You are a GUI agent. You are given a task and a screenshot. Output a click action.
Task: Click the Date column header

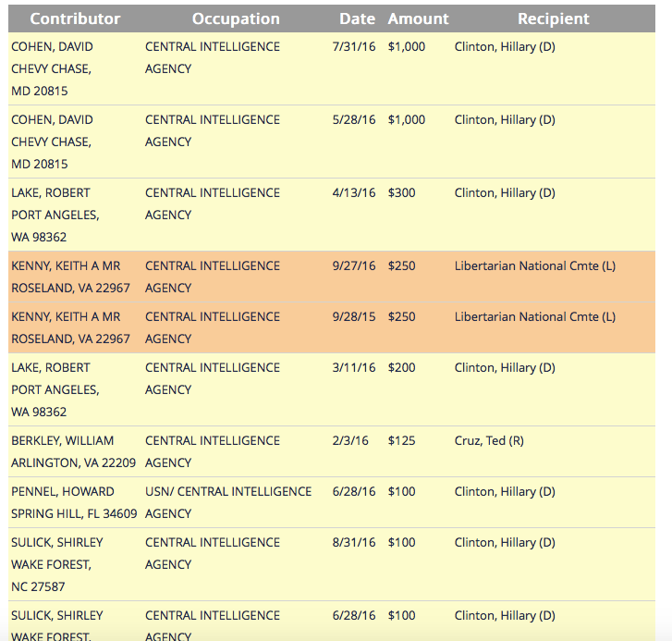pyautogui.click(x=357, y=18)
